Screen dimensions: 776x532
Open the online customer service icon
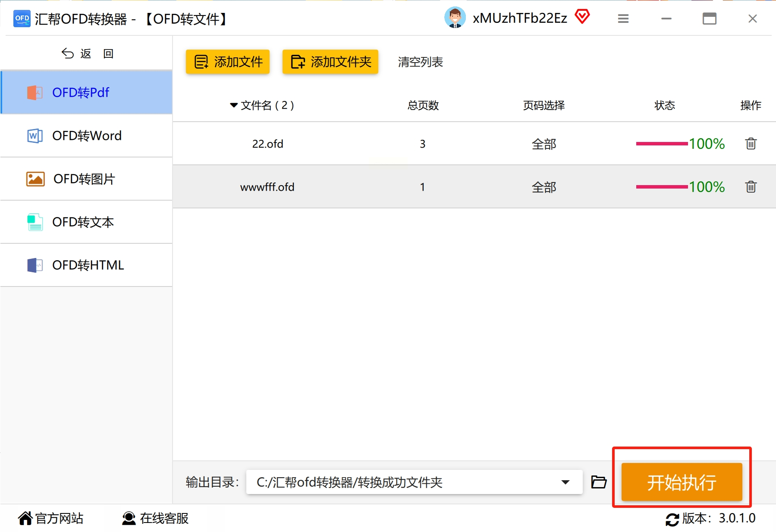point(129,518)
